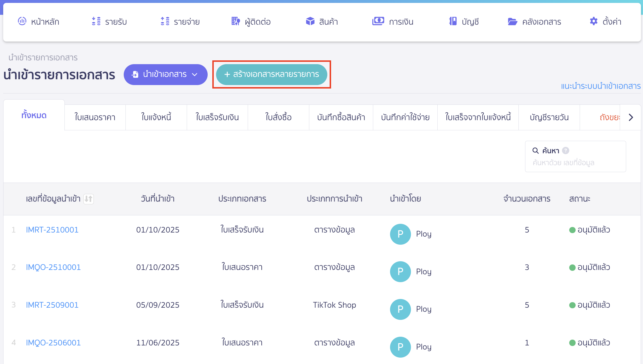Click Ploy's avatar in the first row
The height and width of the screenshot is (364, 643).
400,234
